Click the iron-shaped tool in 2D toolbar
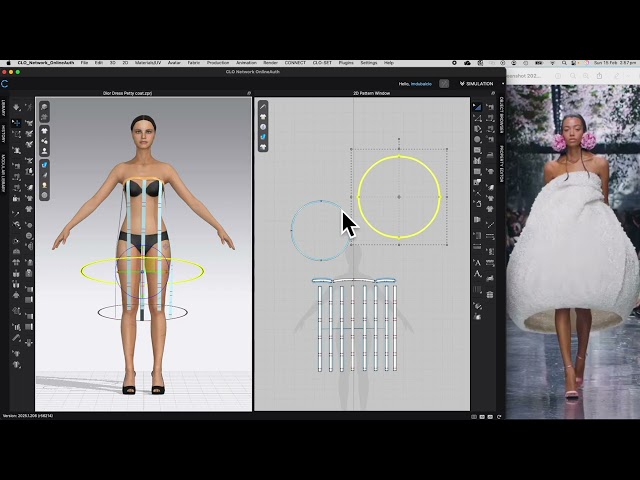 tap(490, 154)
